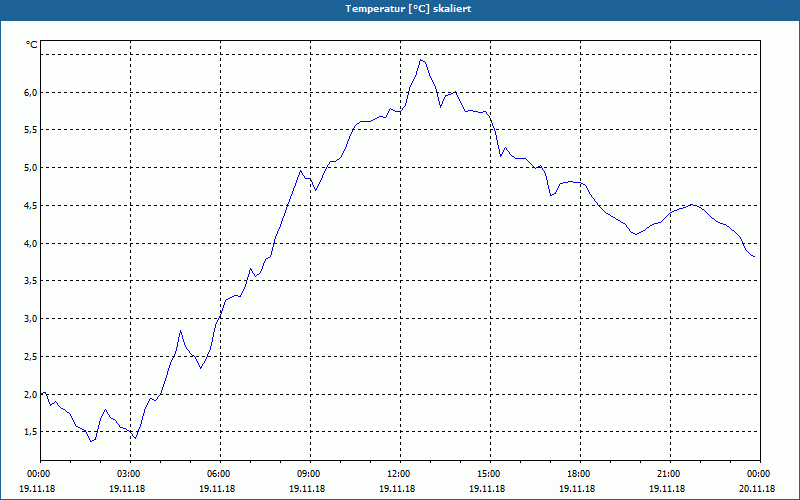Select the 5,5 y-axis value
The height and width of the screenshot is (500, 800).
click(x=31, y=130)
